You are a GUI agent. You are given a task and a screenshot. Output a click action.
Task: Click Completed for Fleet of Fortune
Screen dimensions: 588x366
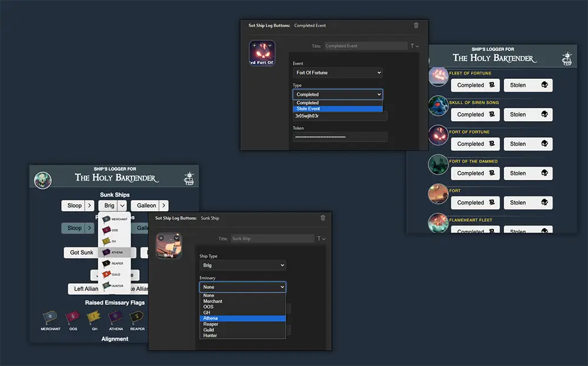(x=475, y=85)
